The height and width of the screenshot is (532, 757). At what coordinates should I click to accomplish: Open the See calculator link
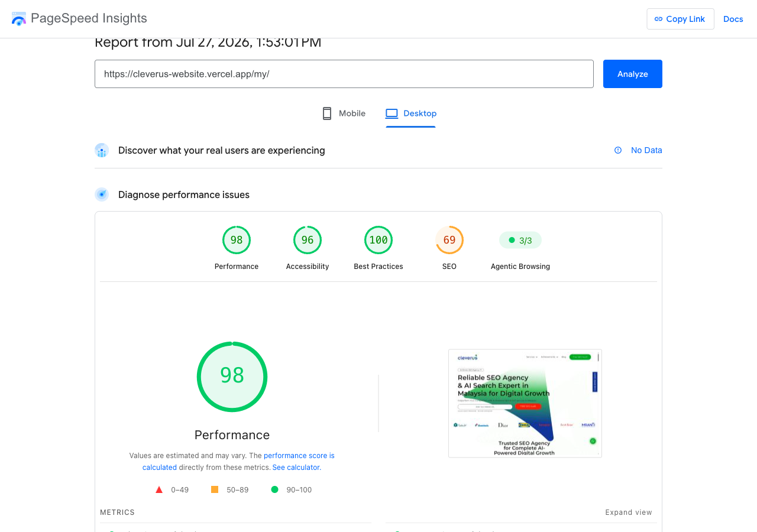pyautogui.click(x=296, y=468)
